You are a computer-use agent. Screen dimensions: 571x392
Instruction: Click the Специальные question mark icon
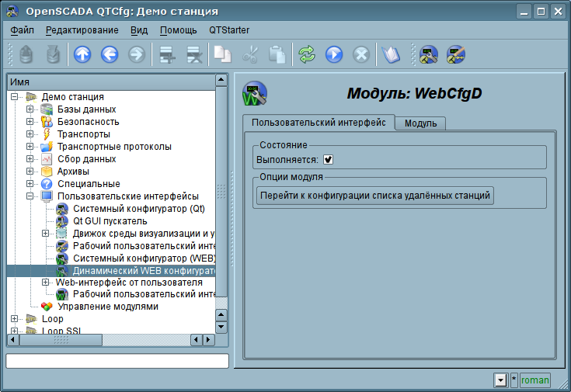click(x=47, y=183)
